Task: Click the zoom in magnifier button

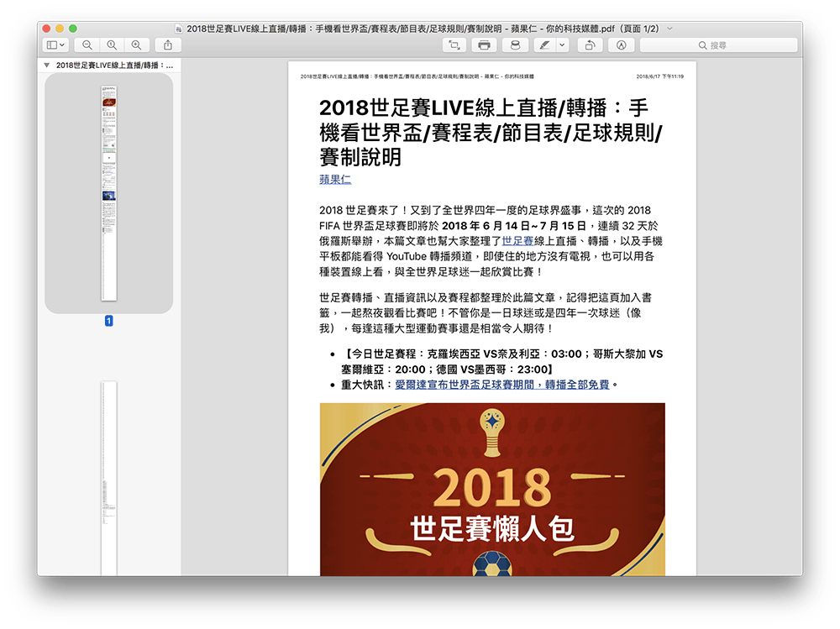Action: 136,45
